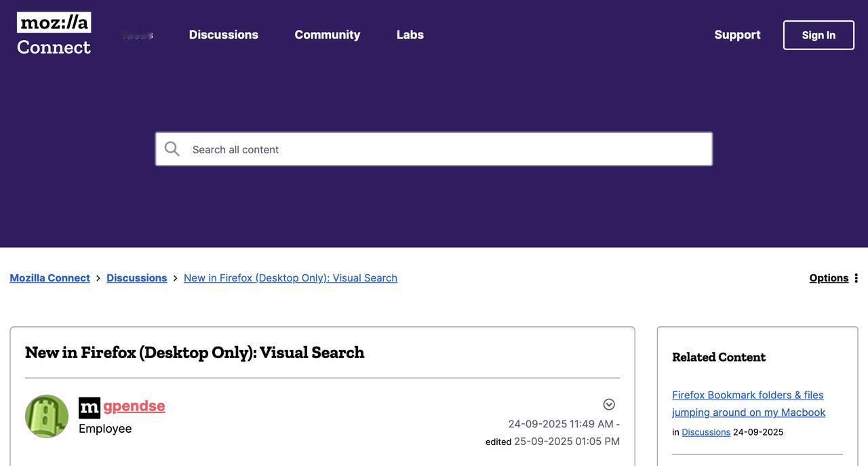
Task: Go to Mozilla Connect breadcrumb link
Action: [x=50, y=278]
